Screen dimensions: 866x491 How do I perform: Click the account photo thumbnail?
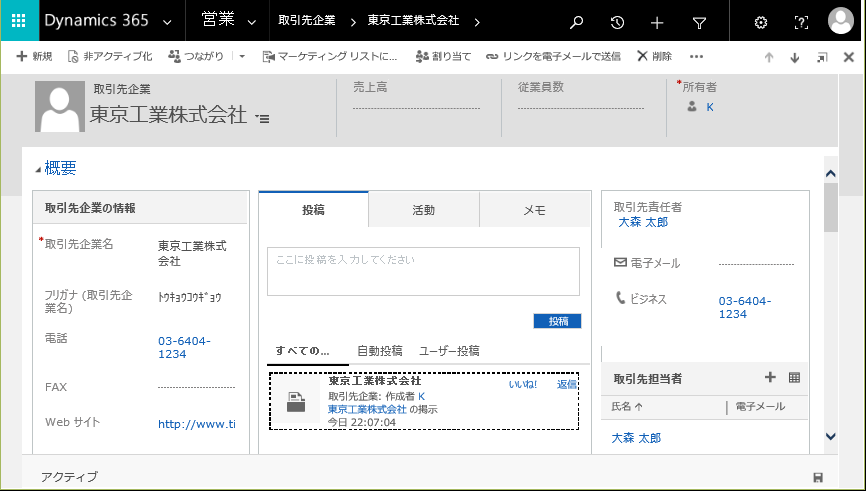pos(60,107)
